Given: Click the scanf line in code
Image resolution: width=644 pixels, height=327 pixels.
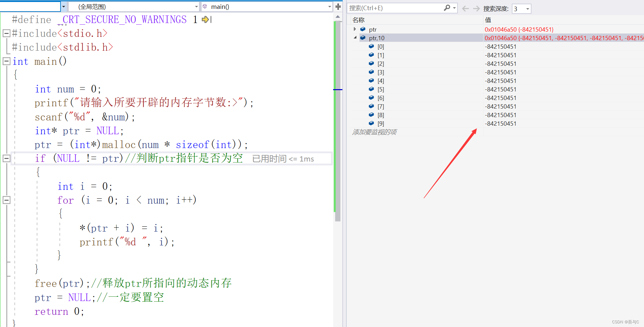Looking at the screenshot, I should click(x=85, y=117).
